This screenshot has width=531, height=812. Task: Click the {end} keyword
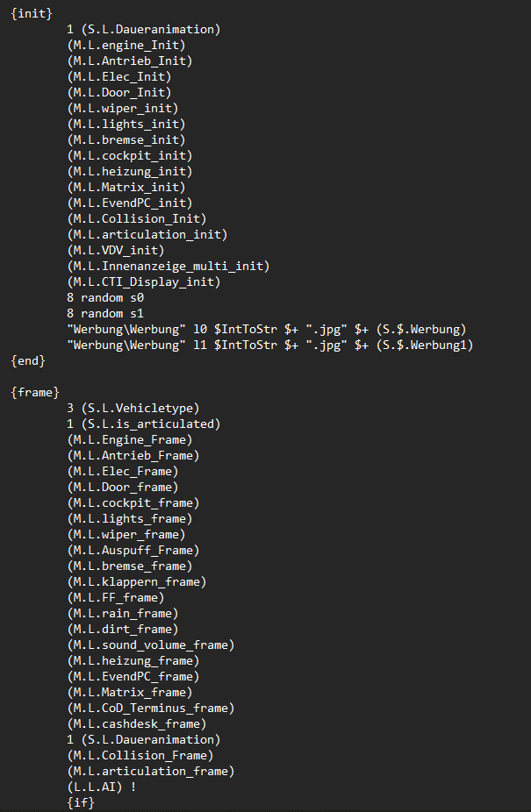pyautogui.click(x=28, y=361)
